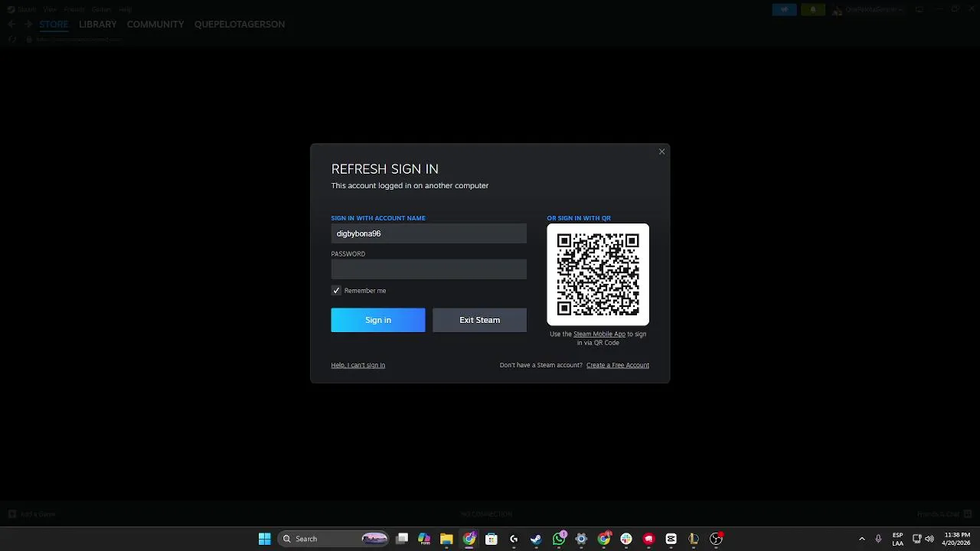Open the Settings gear in the taskbar

tap(581, 539)
